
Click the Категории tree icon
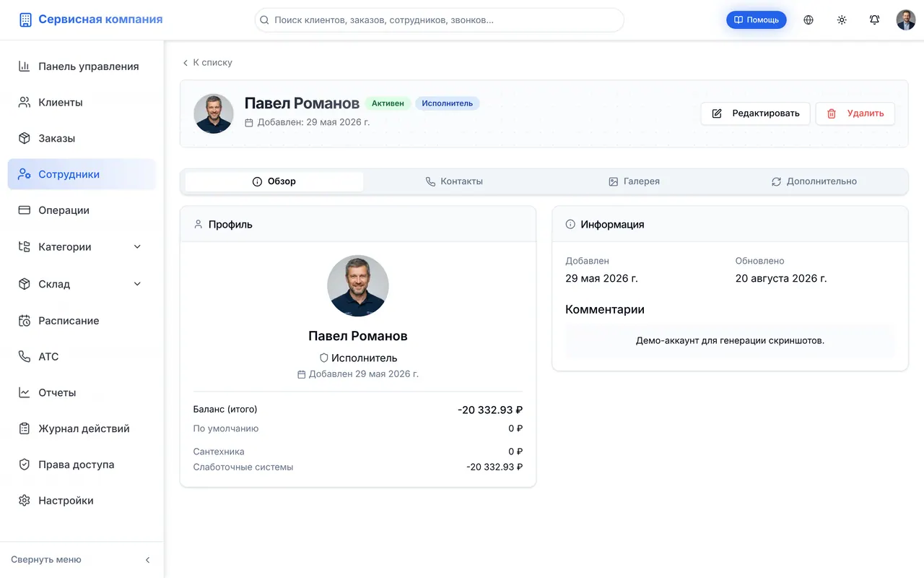tap(25, 247)
